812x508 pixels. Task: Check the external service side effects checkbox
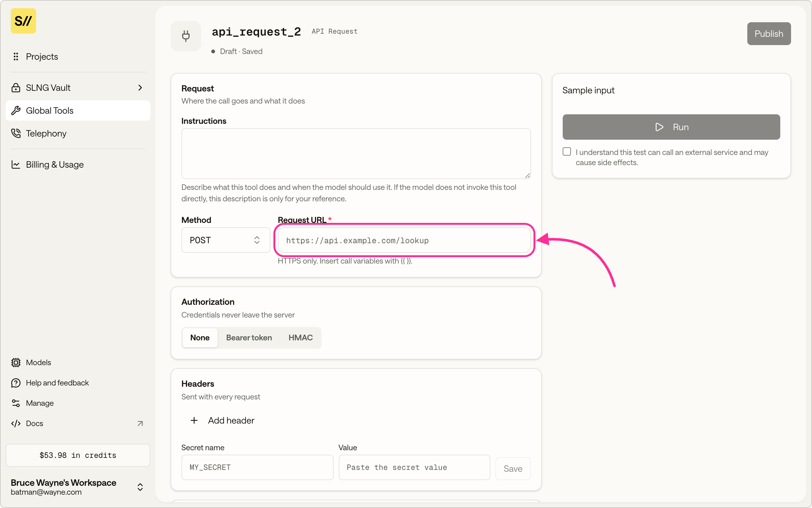click(567, 151)
